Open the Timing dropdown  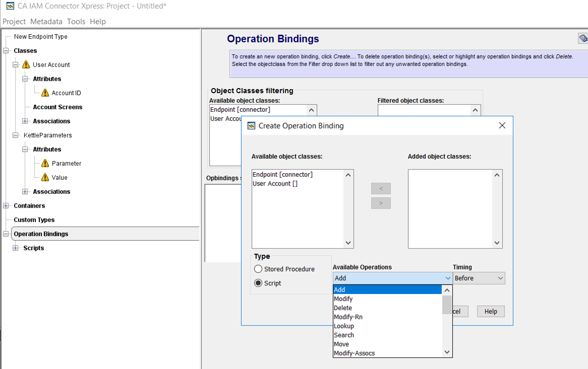click(479, 278)
